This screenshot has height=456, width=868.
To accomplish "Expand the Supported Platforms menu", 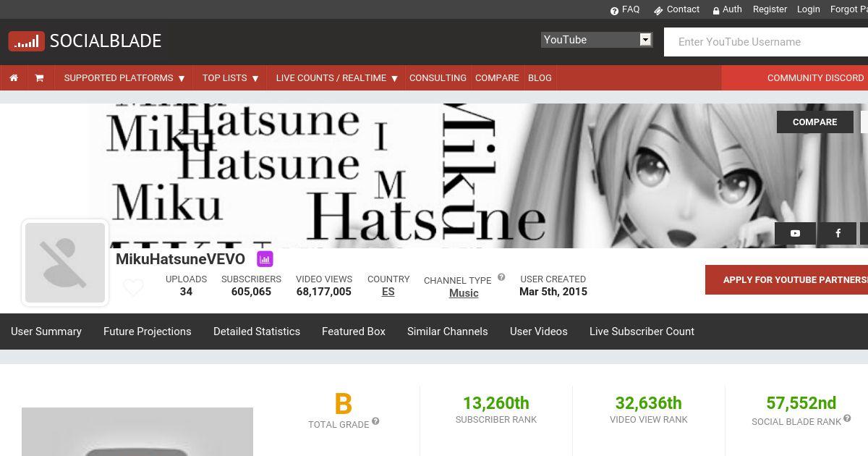I will pyautogui.click(x=124, y=77).
